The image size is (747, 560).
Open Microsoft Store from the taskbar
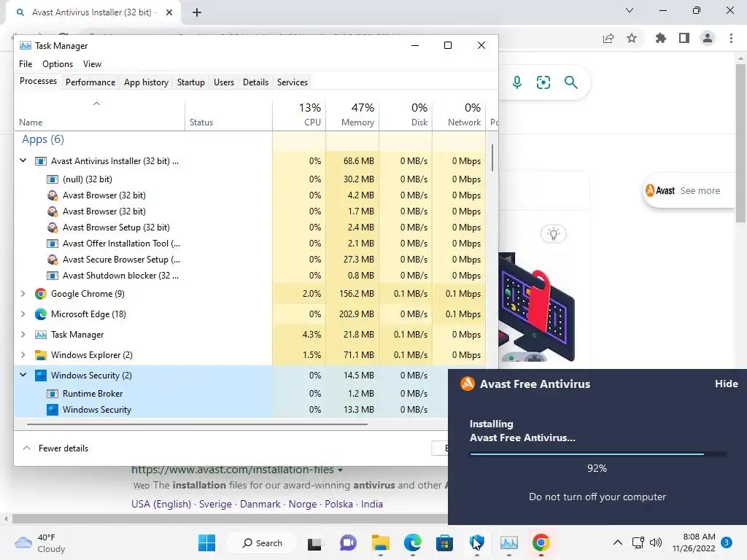tap(444, 542)
